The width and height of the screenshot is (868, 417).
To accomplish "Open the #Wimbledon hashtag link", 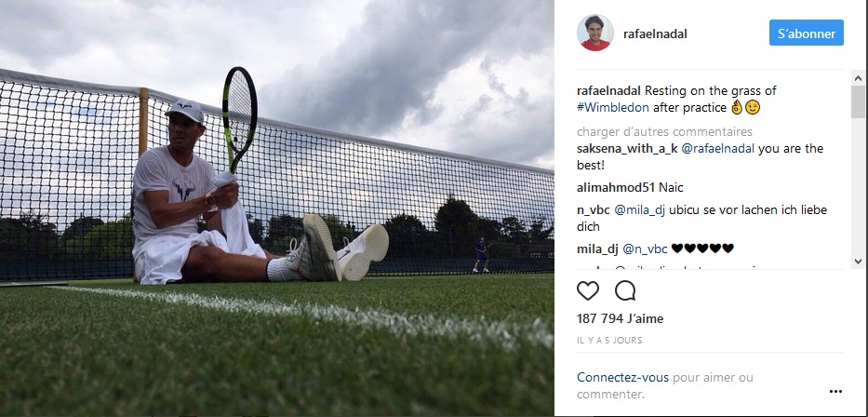I will pyautogui.click(x=613, y=107).
